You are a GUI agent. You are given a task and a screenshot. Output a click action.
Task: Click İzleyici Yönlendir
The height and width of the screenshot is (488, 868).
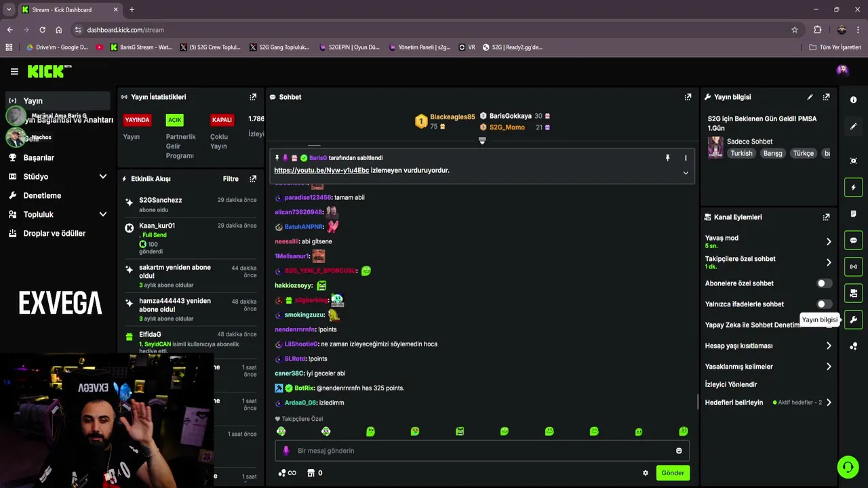coord(730,384)
